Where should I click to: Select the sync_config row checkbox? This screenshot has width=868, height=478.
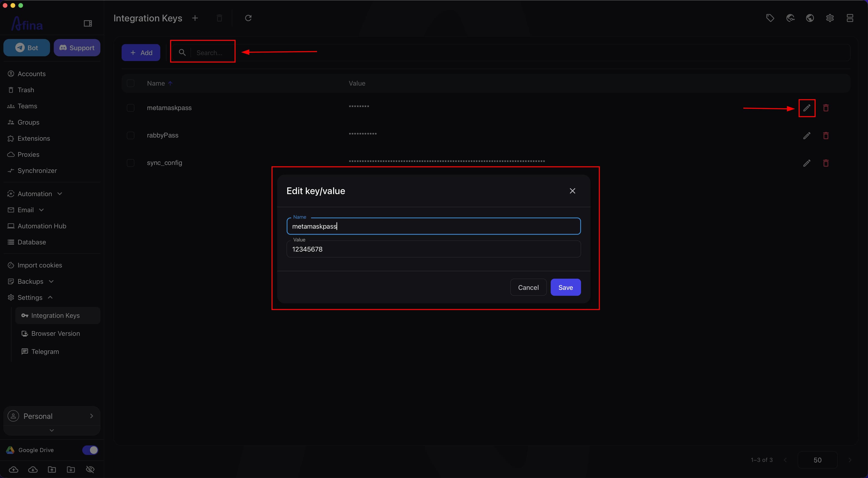click(x=130, y=163)
